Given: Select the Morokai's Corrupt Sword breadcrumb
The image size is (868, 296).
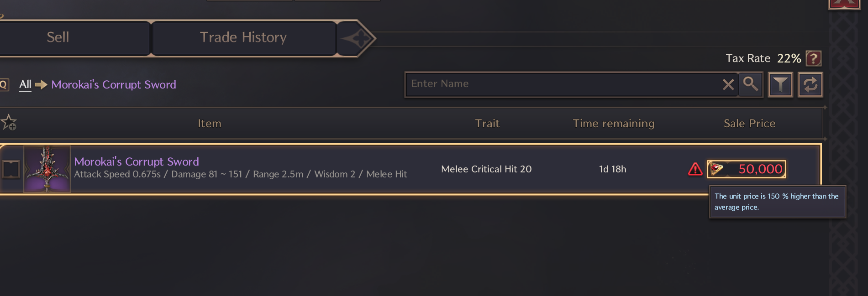Looking at the screenshot, I should [x=114, y=84].
